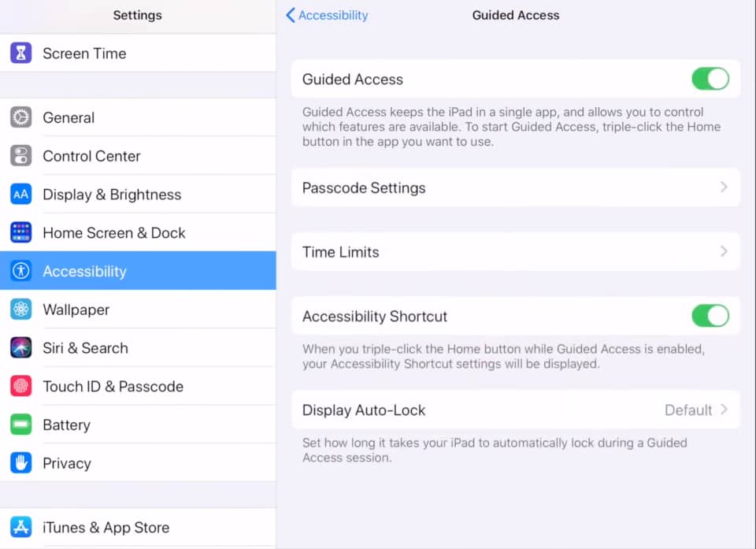This screenshot has height=549, width=756.
Task: Open Time Limits chevron arrow
Action: pos(724,251)
